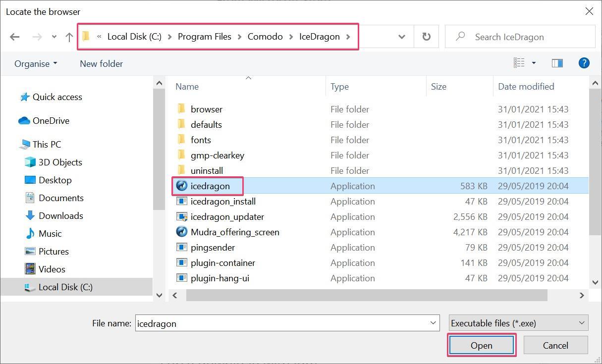This screenshot has width=602, height=364.
Task: Click the Search IceDragon field
Action: 520,37
